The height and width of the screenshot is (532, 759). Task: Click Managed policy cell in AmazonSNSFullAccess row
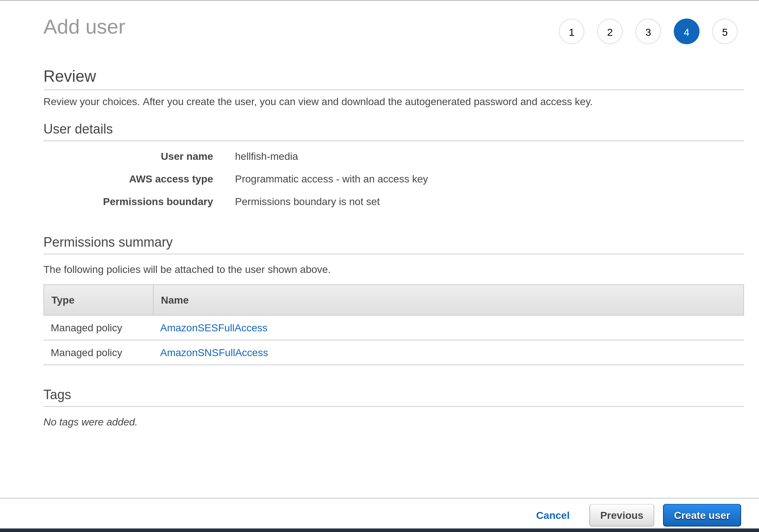click(x=86, y=352)
